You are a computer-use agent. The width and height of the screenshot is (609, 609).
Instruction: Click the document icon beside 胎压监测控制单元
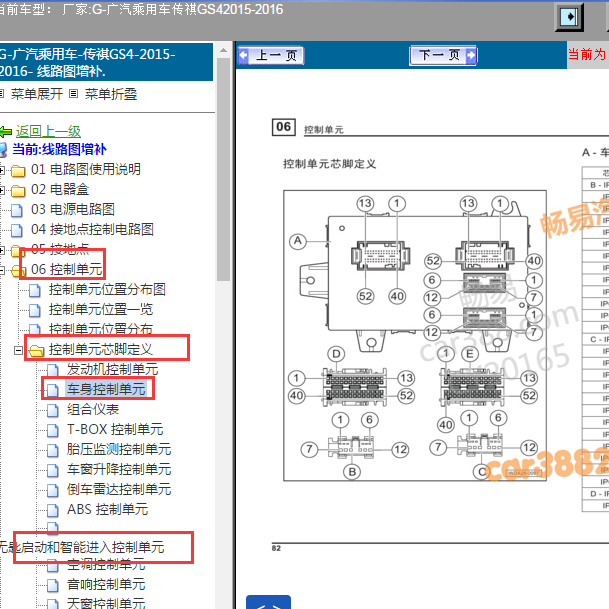click(x=52, y=450)
